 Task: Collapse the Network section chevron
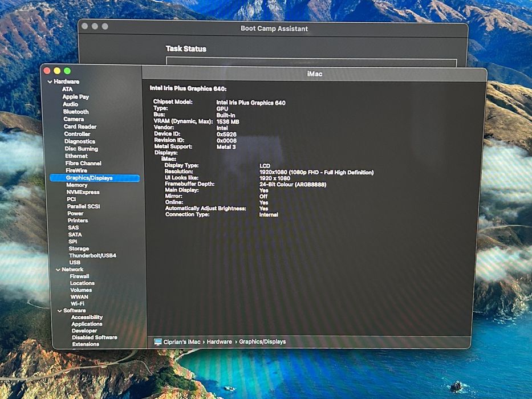pyautogui.click(x=58, y=270)
